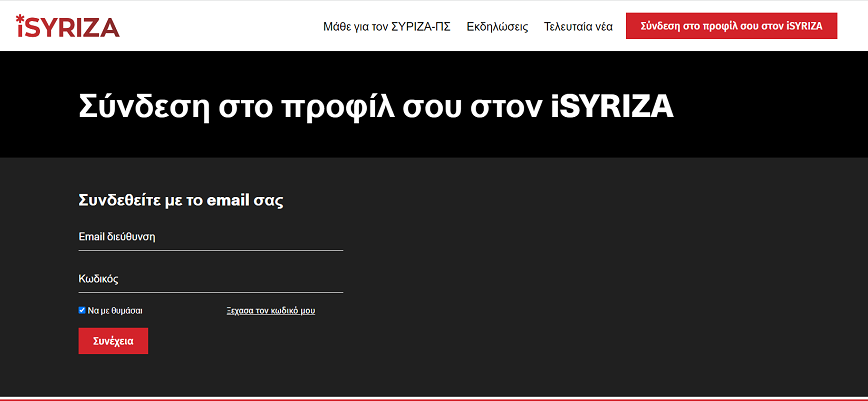Focus the Email διεύθυνση input field
The width and height of the screenshot is (868, 401).
(x=210, y=237)
